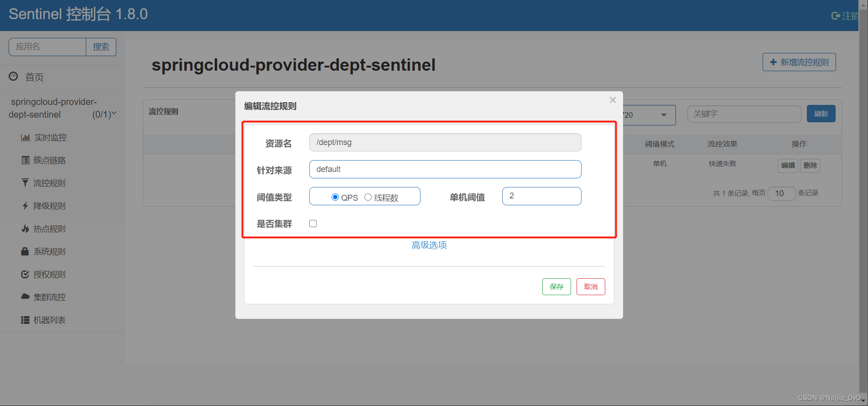The height and width of the screenshot is (406, 868).
Task: Click the bar chart icon for 实时监控
Action: coord(26,137)
